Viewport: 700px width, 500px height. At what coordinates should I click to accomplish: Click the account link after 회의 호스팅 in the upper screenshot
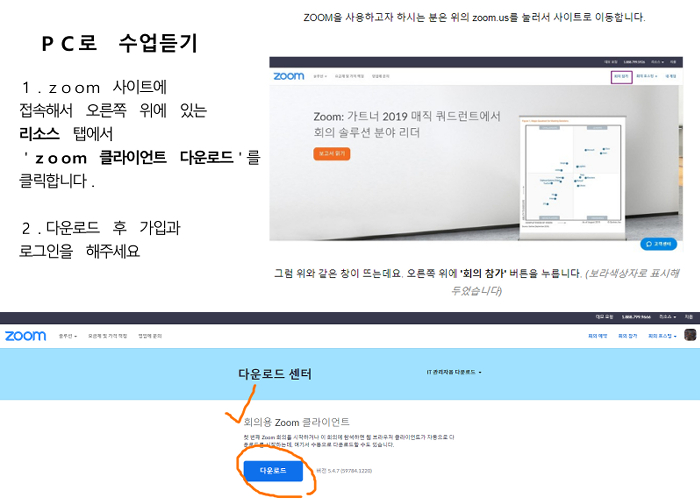click(671, 76)
